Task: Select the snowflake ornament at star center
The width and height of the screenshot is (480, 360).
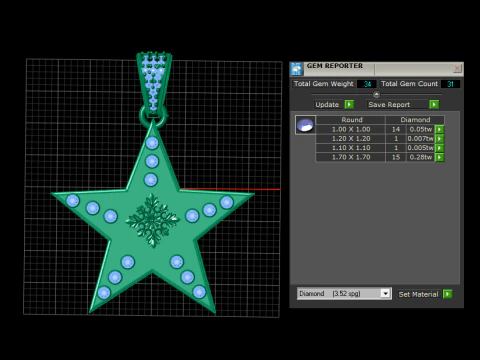Action: click(152, 220)
